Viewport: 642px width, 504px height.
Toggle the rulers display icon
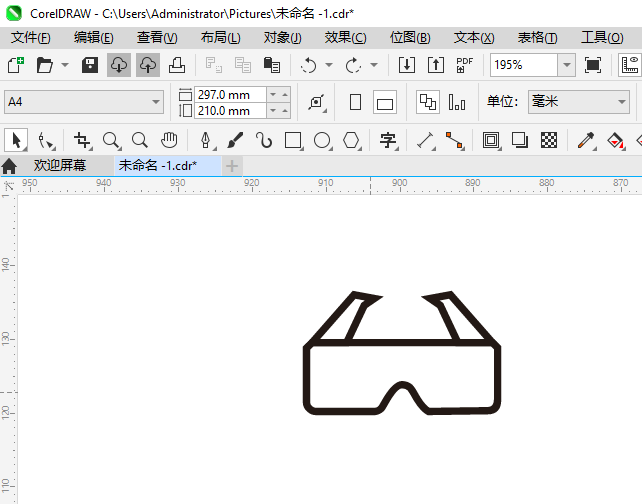[630, 65]
